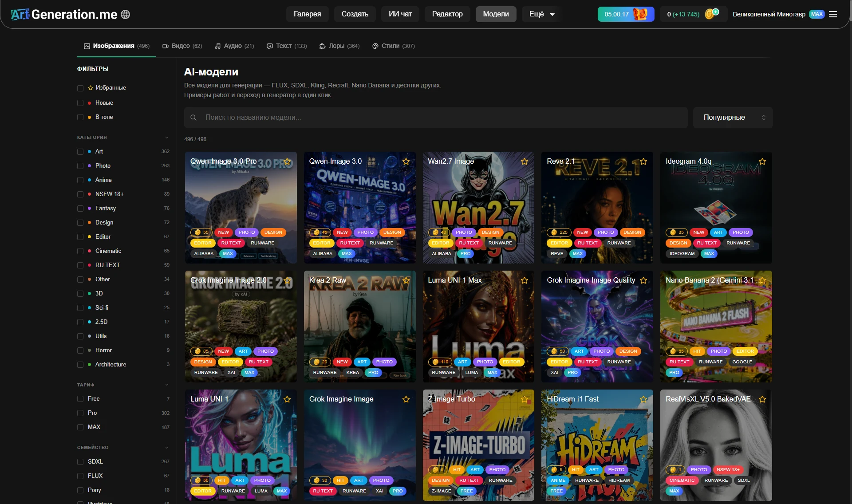Screen dimensions: 852x504
Task: Collapse the ТАРИФ filter section
Action: tap(167, 385)
